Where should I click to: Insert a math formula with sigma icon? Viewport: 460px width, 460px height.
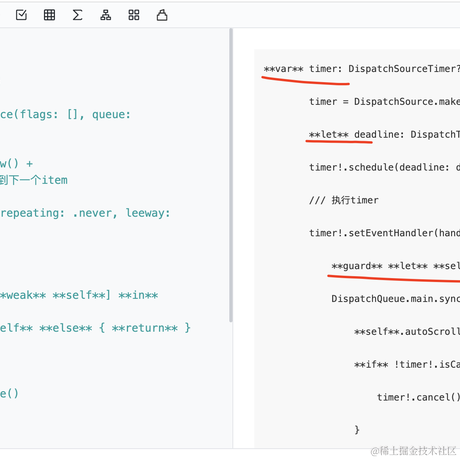point(77,15)
